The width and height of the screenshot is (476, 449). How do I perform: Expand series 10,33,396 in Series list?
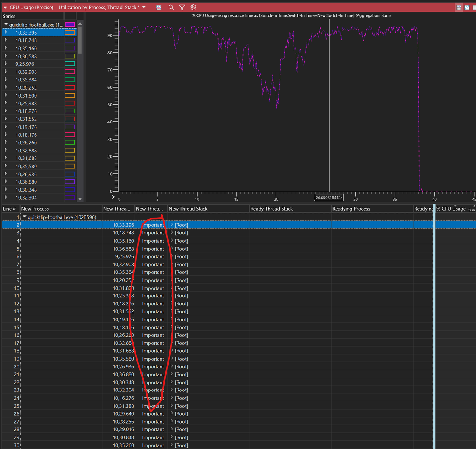click(x=6, y=33)
